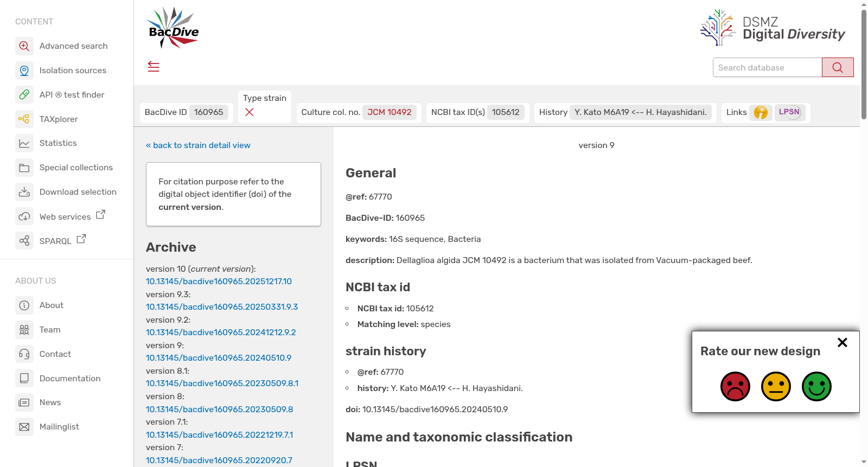
Task: Open Web services cloud icon
Action: pyautogui.click(x=24, y=216)
